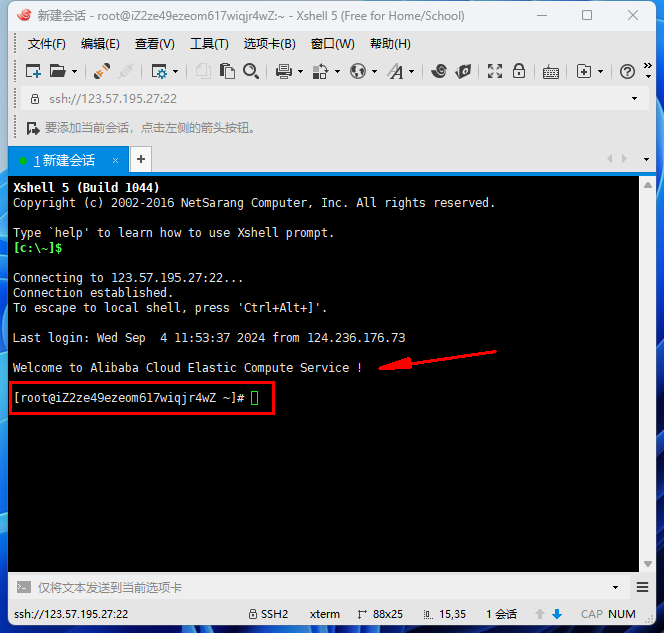Open the 工具(T) menu
This screenshot has width=664, height=633.
[209, 44]
